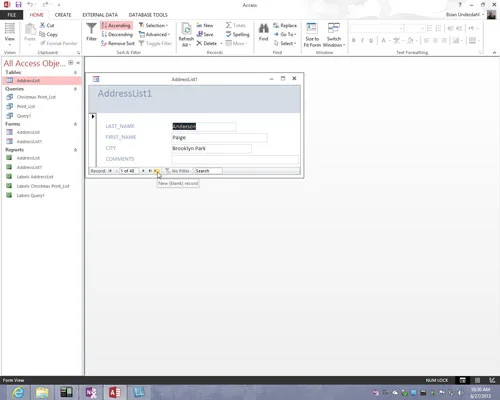500x400 pixels.
Task: Toggle the Descending sort option
Action: [117, 34]
